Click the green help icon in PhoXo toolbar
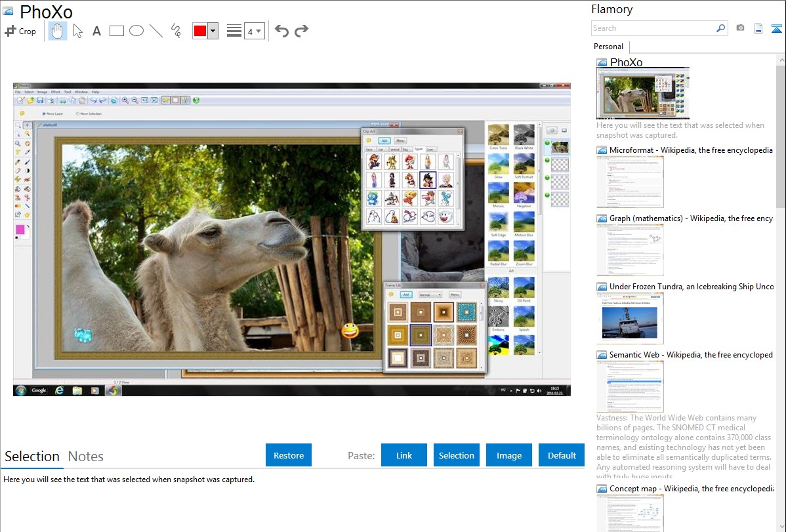Screen dimensions: 786x532 click(197, 100)
